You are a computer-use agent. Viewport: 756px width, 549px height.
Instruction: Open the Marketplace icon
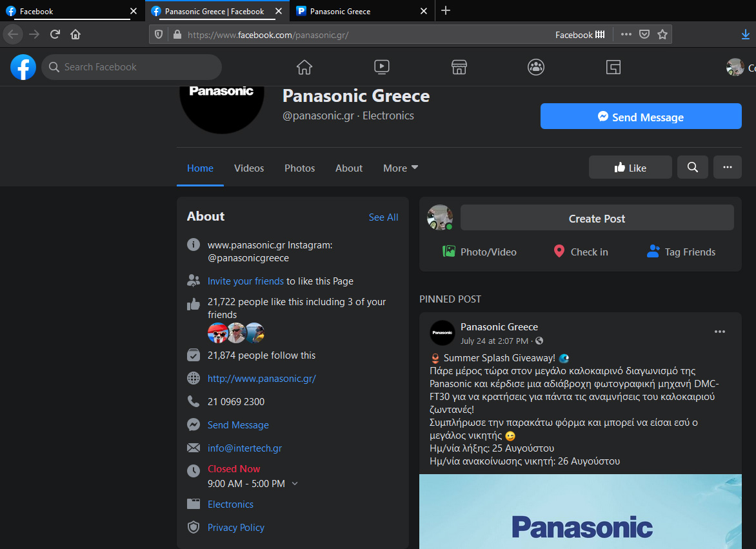point(459,67)
